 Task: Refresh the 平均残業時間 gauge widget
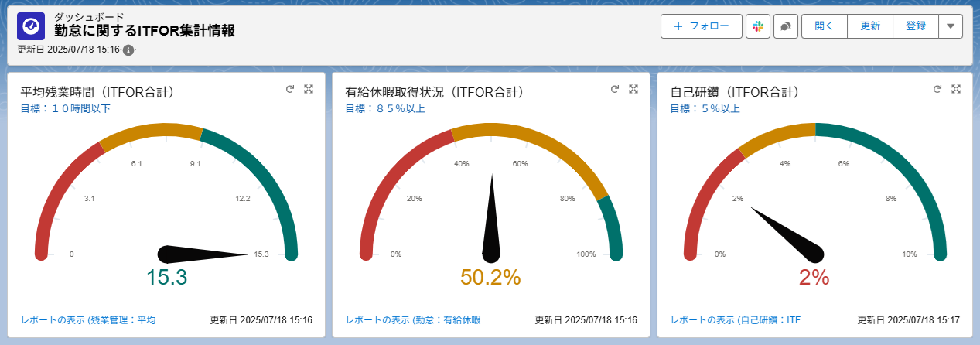point(290,89)
